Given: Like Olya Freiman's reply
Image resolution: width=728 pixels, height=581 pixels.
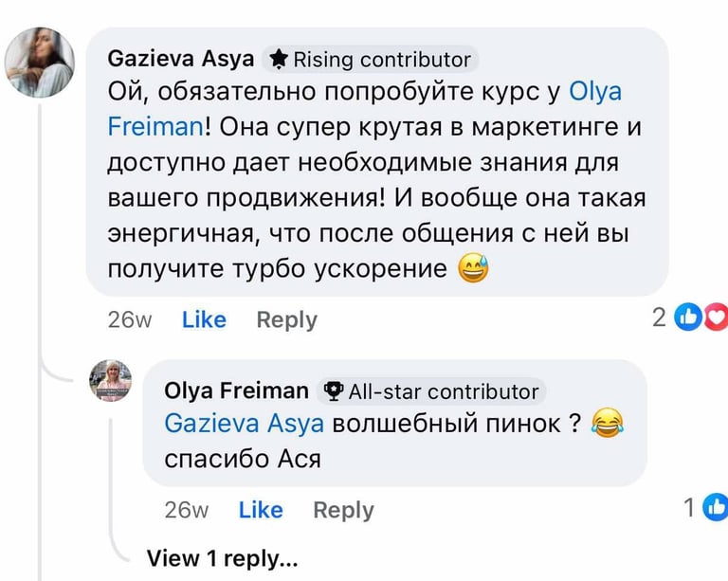Looking at the screenshot, I should click(x=261, y=510).
